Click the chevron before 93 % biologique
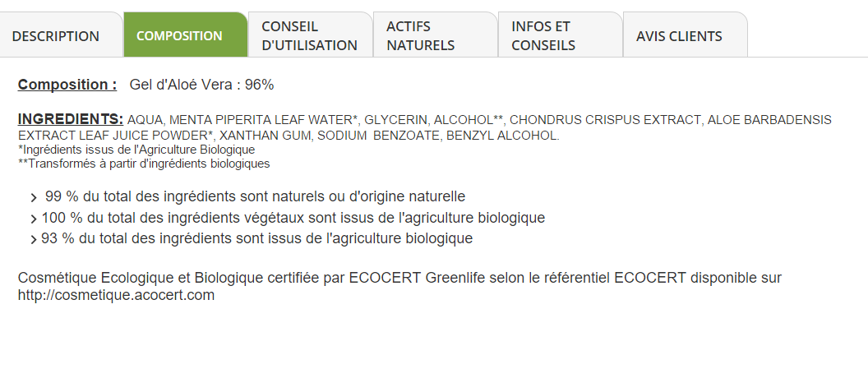 (x=34, y=240)
